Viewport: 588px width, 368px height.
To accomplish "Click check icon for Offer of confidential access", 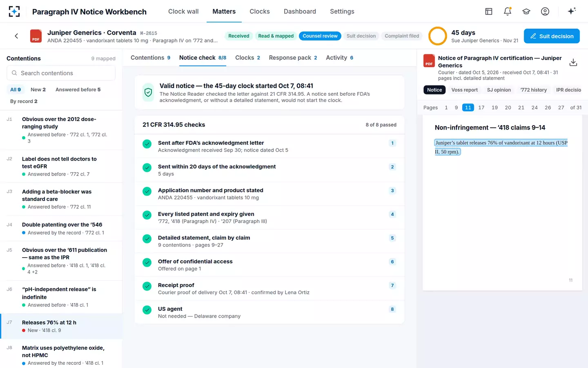I will tap(147, 263).
